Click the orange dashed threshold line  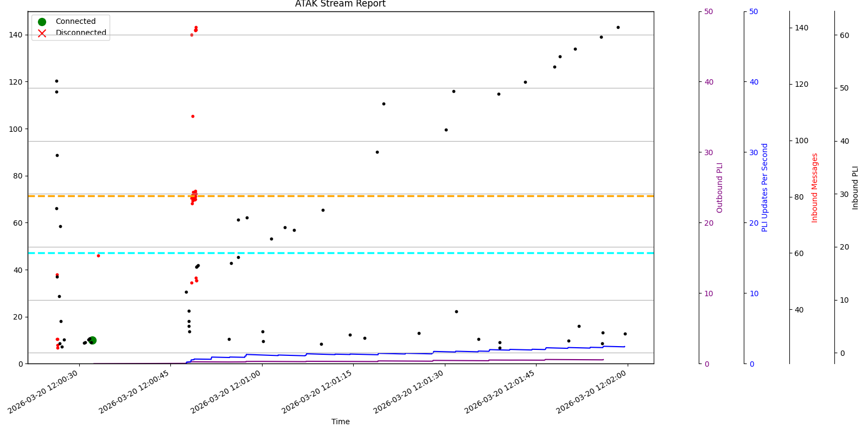(434, 196)
